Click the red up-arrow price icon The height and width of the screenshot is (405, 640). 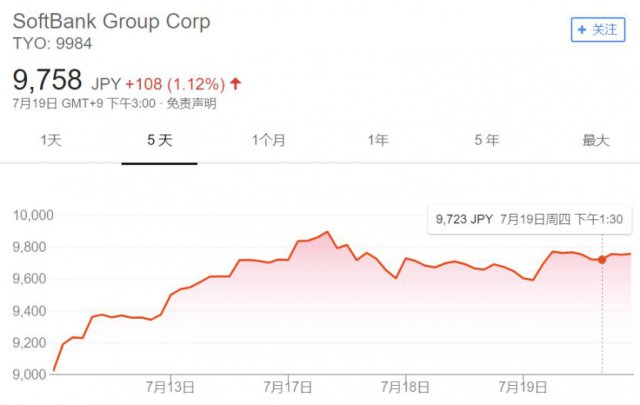click(x=236, y=82)
